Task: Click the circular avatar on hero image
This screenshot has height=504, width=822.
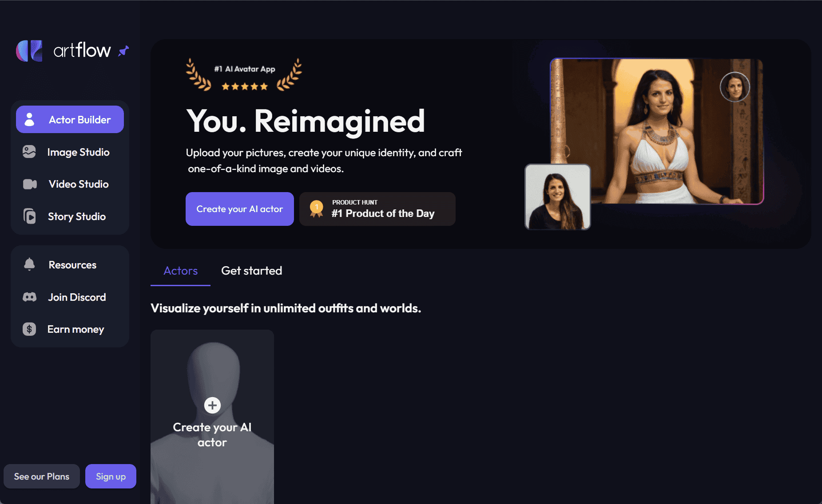Action: 735,87
